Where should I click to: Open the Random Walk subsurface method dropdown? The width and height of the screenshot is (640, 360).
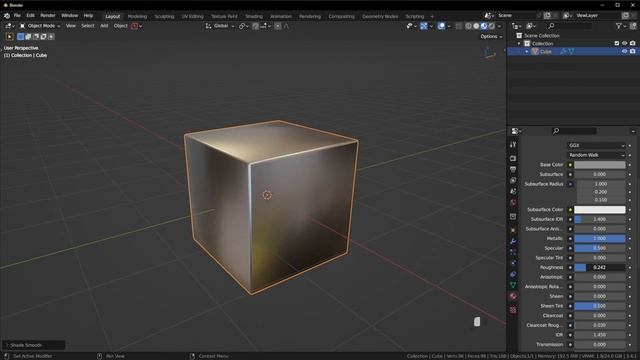pos(596,155)
